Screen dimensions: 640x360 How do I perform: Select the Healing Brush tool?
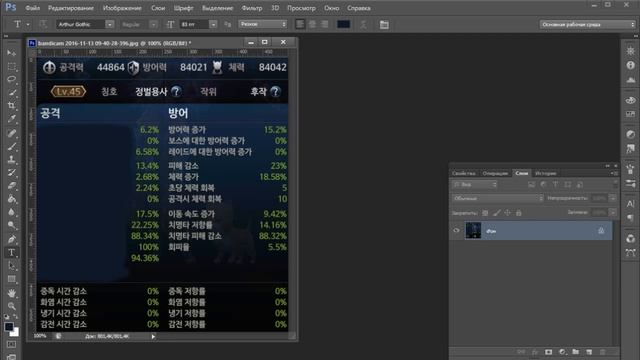tap(11, 133)
